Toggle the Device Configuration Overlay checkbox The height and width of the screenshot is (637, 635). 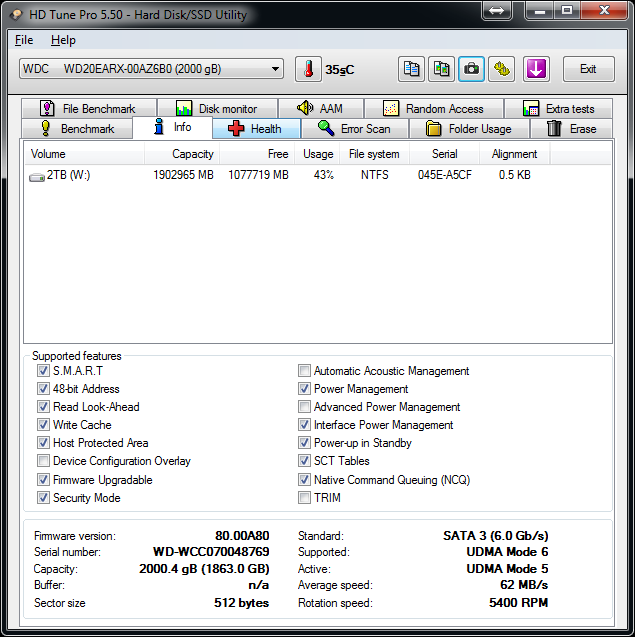coord(43,461)
